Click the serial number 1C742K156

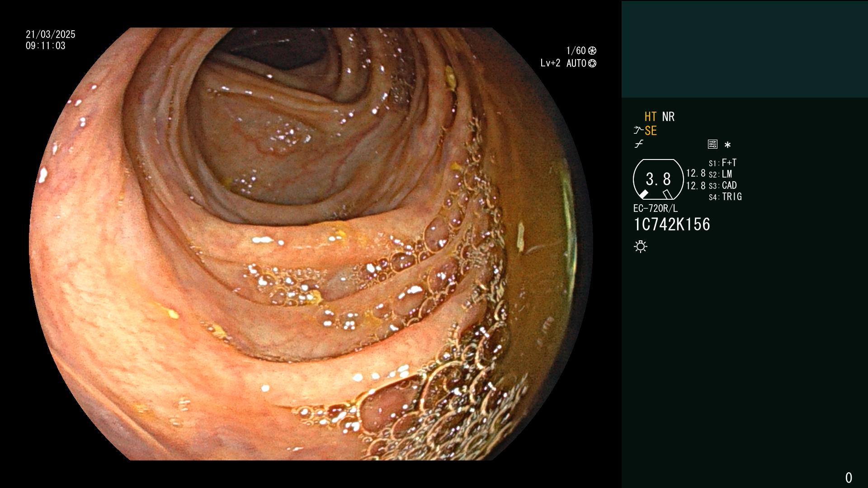672,225
